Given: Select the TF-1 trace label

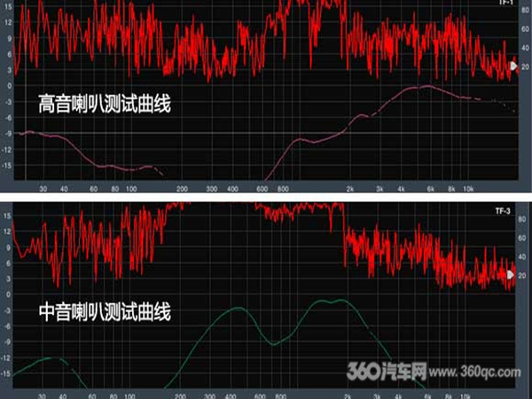Looking at the screenshot, I should pos(505,4).
